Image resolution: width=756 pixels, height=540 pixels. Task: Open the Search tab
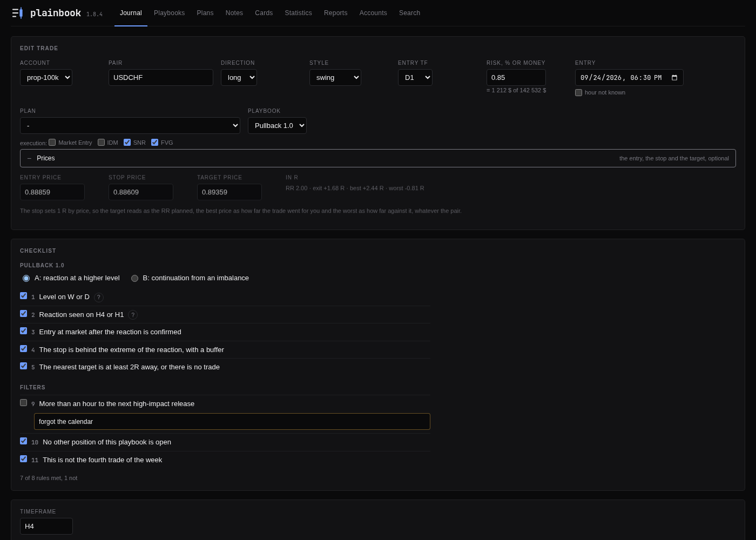(409, 13)
